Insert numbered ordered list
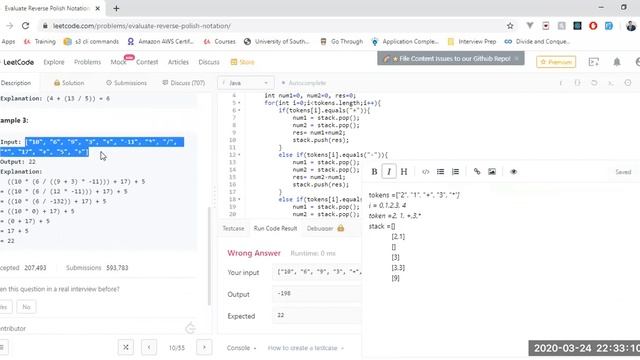 tap(455, 172)
